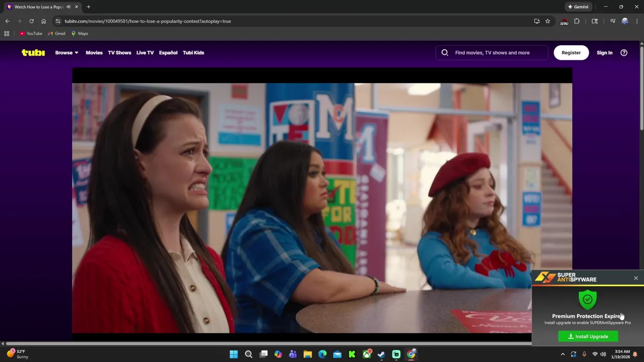
Task: Click the Sign In link
Action: coord(604,52)
